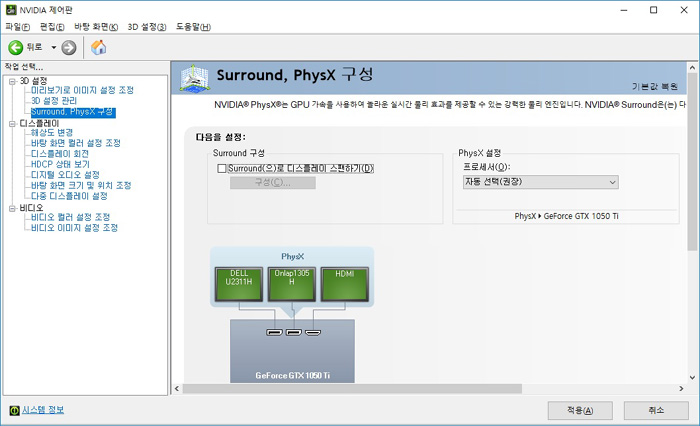
Task: Open the back history dropdown arrow
Action: [54, 47]
